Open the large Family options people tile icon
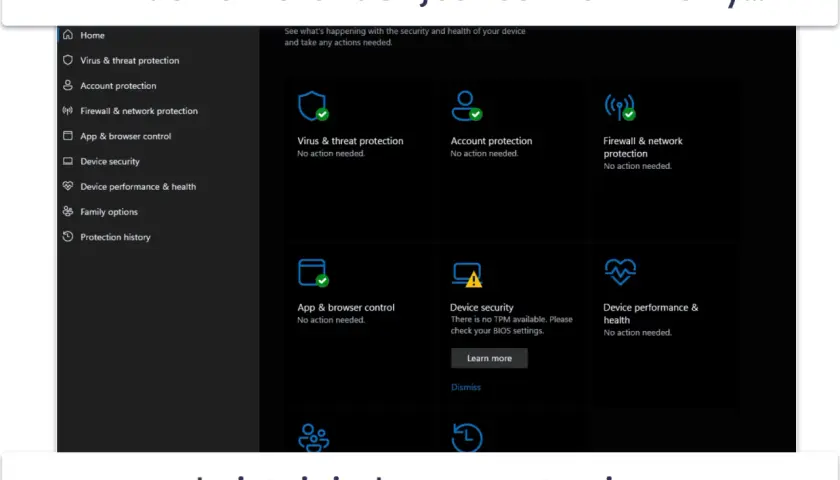The image size is (840, 480). pos(313,438)
